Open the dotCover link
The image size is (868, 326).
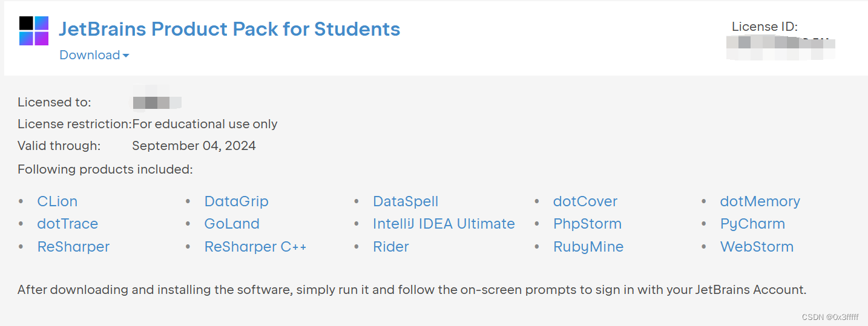(585, 201)
